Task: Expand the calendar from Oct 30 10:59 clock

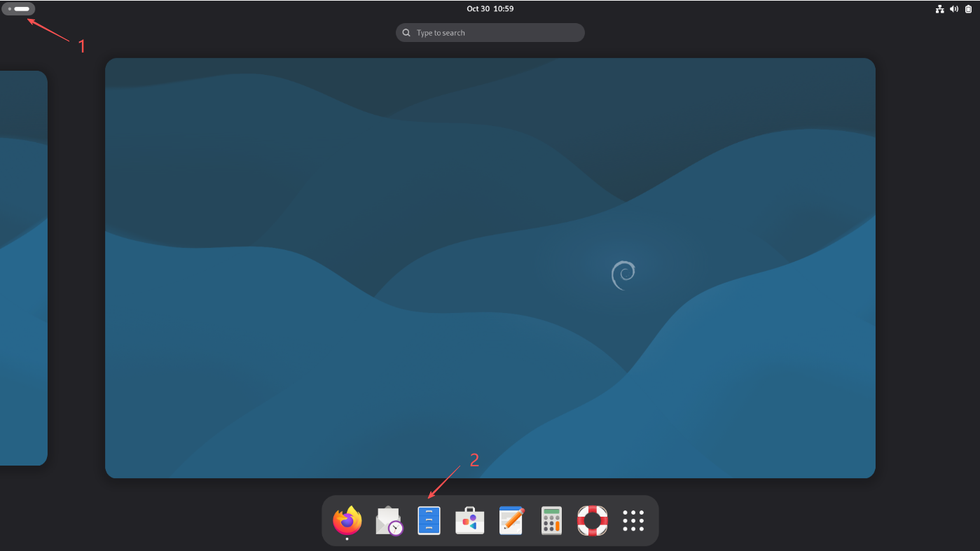Action: point(490,9)
